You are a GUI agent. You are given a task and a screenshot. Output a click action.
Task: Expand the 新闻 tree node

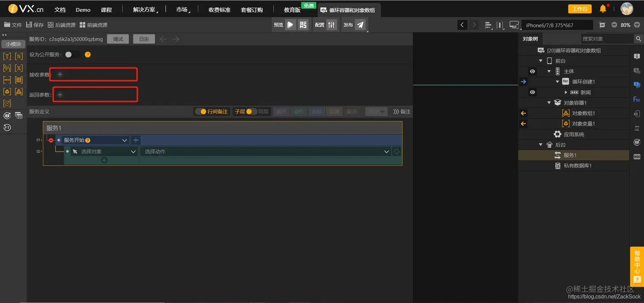click(566, 92)
